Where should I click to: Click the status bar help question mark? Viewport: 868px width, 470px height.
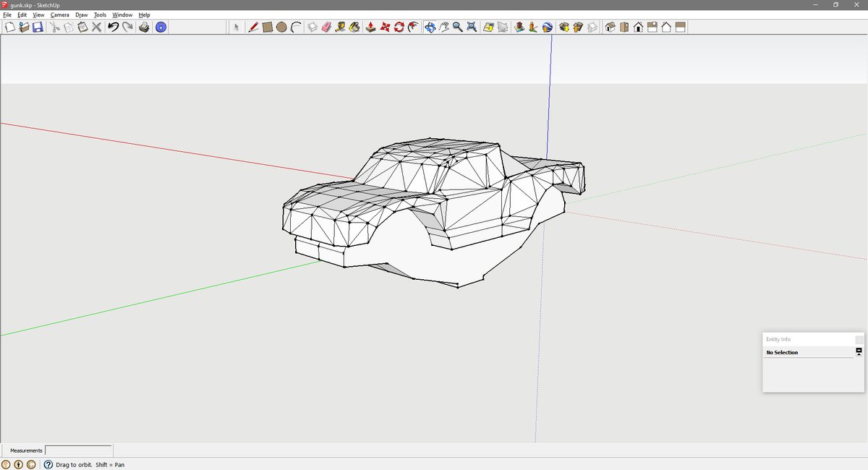(48, 464)
